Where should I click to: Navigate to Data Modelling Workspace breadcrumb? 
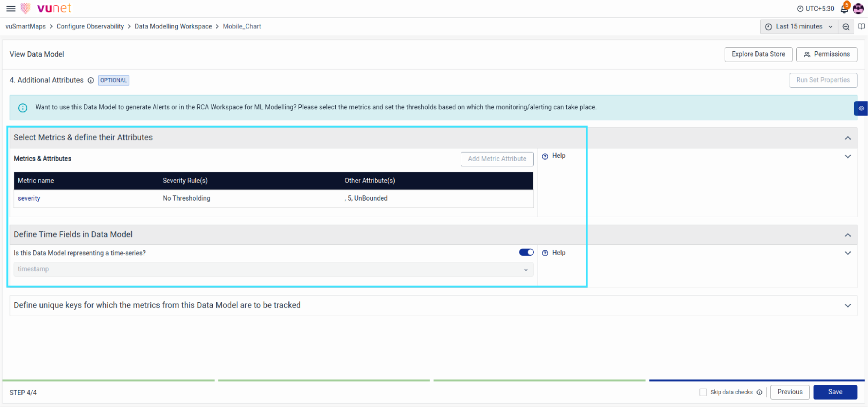[173, 26]
